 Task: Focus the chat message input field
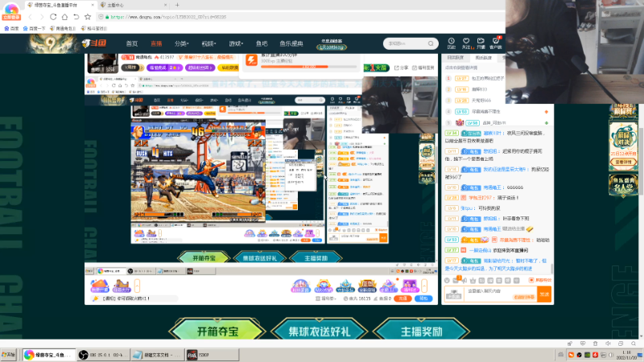(500, 294)
